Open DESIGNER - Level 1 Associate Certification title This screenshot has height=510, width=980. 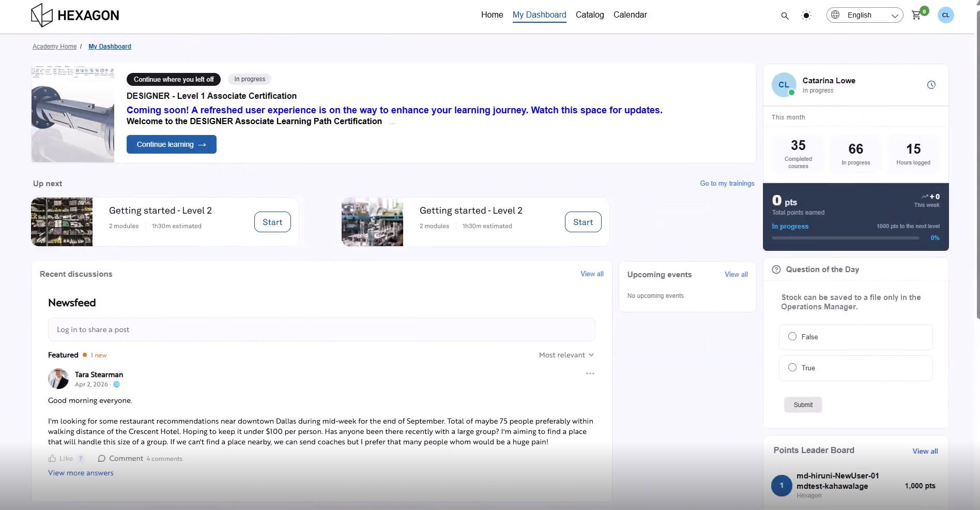[211, 96]
